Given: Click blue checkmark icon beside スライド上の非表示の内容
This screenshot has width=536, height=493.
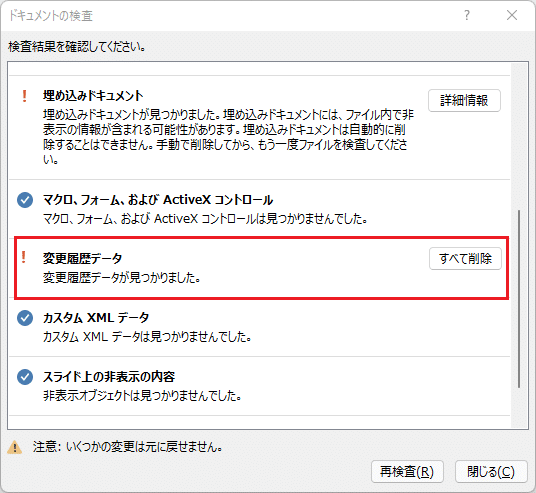Looking at the screenshot, I should click(25, 377).
